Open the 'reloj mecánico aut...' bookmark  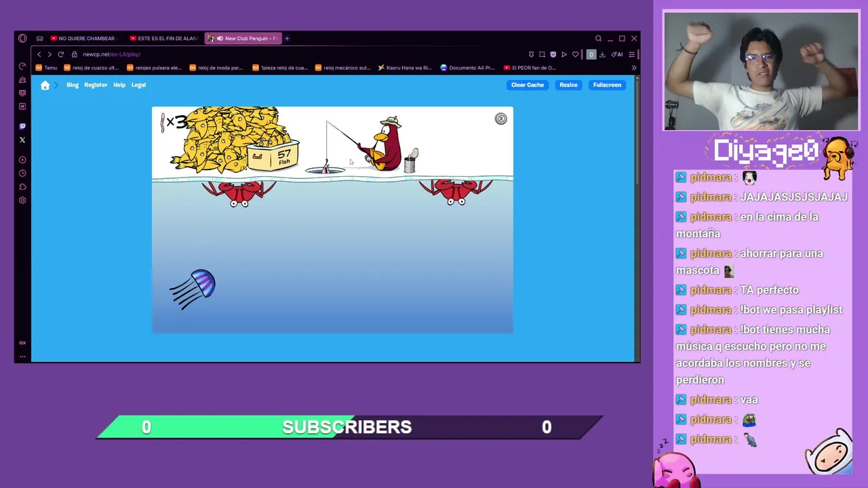click(342, 68)
